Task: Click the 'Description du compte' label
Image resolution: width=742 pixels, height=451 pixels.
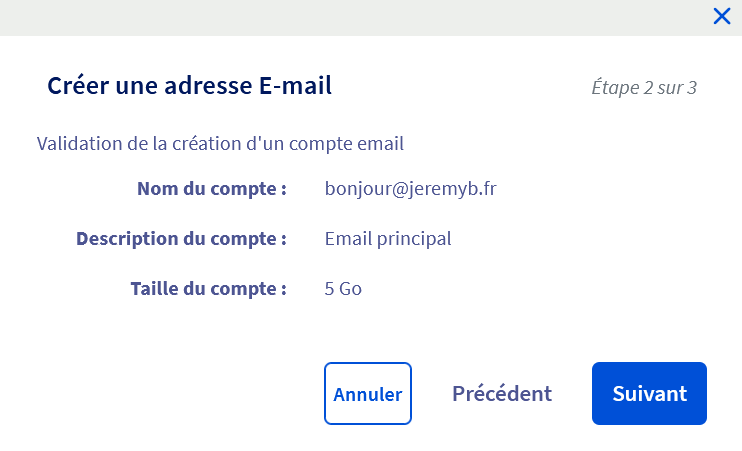Action: click(x=182, y=239)
